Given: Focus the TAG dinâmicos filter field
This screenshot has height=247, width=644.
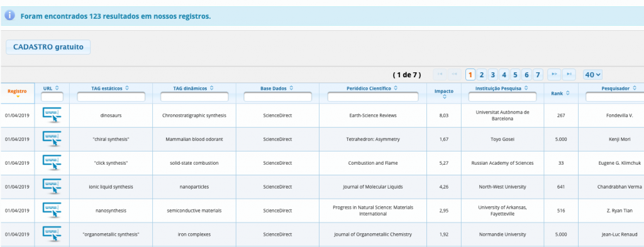Looking at the screenshot, I should pyautogui.click(x=194, y=97).
